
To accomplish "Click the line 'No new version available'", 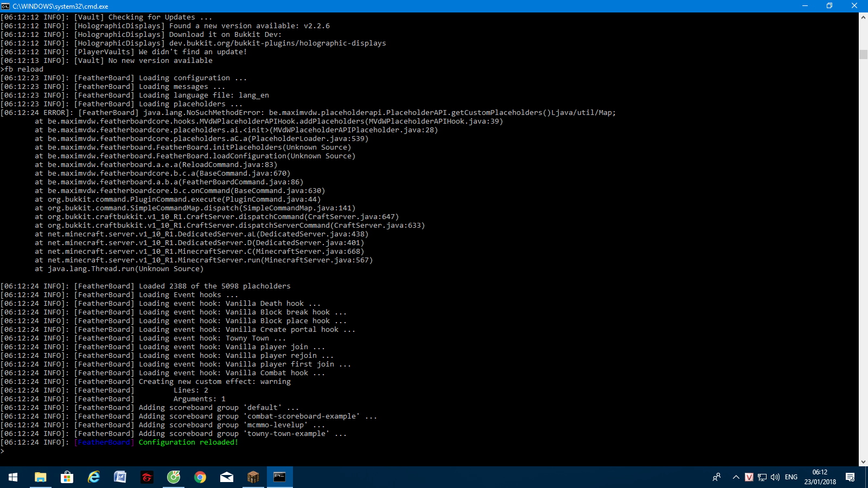I will [161, 61].
